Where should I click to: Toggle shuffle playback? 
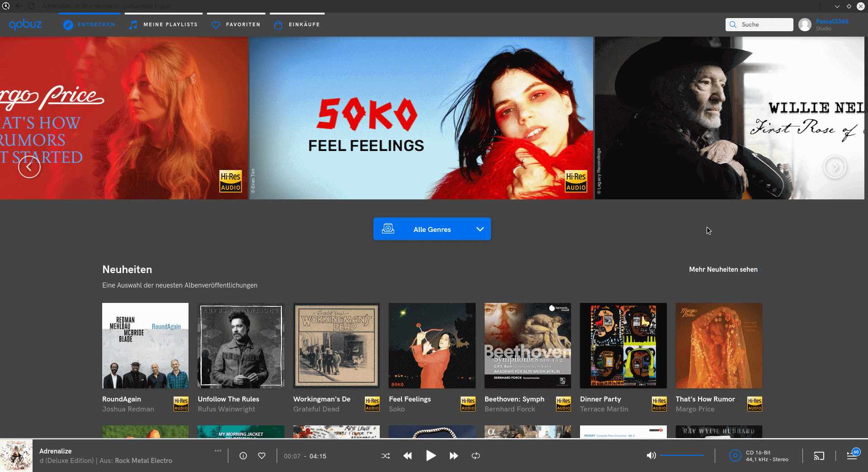386,456
